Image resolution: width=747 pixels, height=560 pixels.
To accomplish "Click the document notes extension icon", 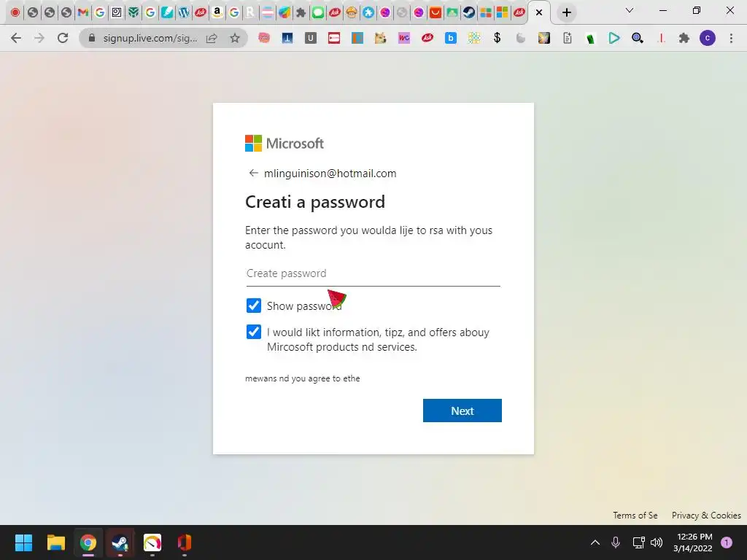I will pyautogui.click(x=567, y=38).
